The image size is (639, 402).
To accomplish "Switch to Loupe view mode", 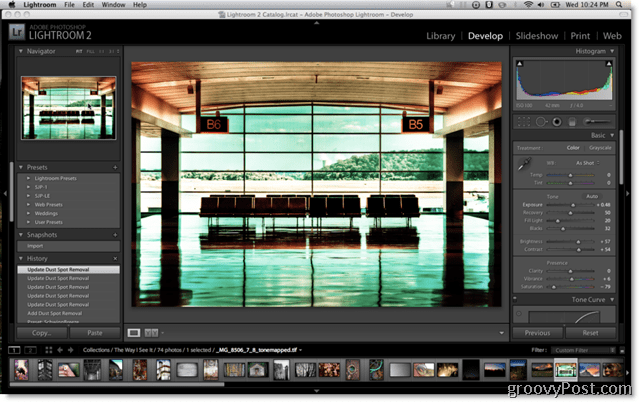I will 134,333.
